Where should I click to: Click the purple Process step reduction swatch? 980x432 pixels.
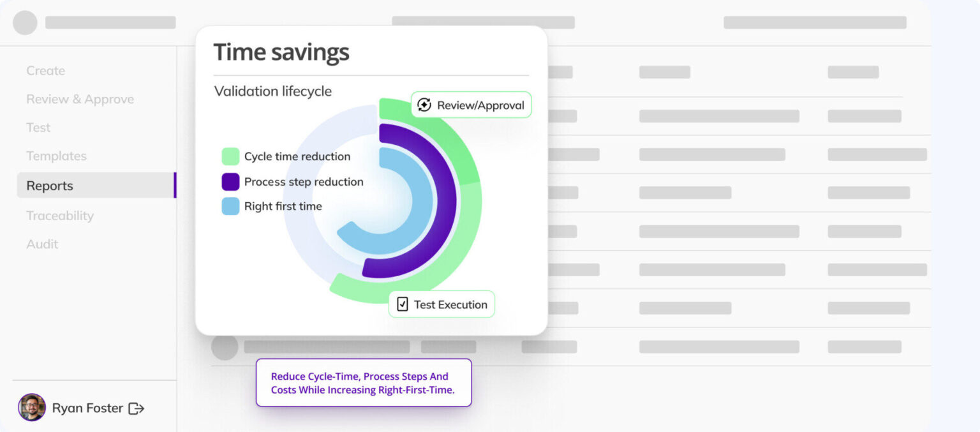pyautogui.click(x=230, y=182)
